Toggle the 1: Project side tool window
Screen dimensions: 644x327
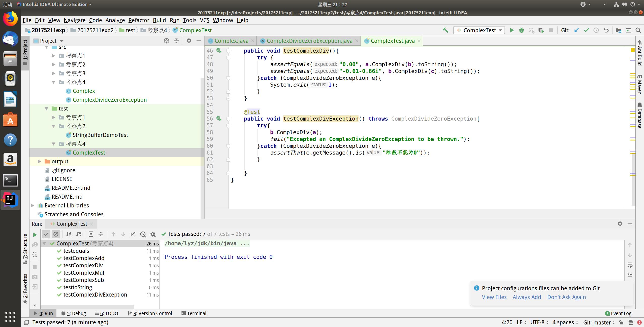[x=25, y=53]
